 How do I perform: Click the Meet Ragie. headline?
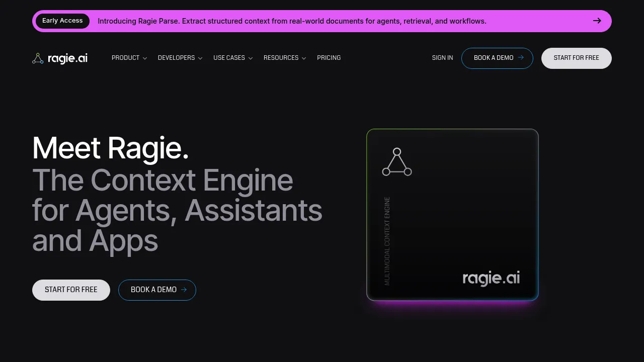pyautogui.click(x=111, y=149)
